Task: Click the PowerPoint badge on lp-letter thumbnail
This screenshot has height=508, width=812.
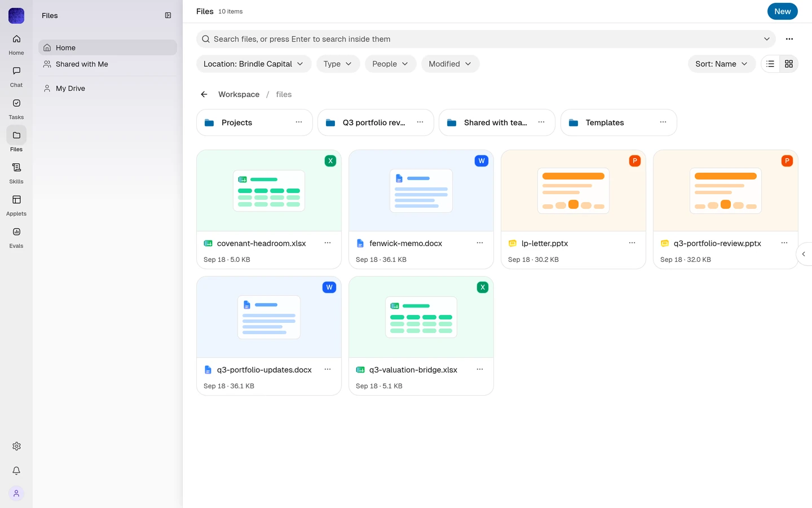Action: [635, 161]
